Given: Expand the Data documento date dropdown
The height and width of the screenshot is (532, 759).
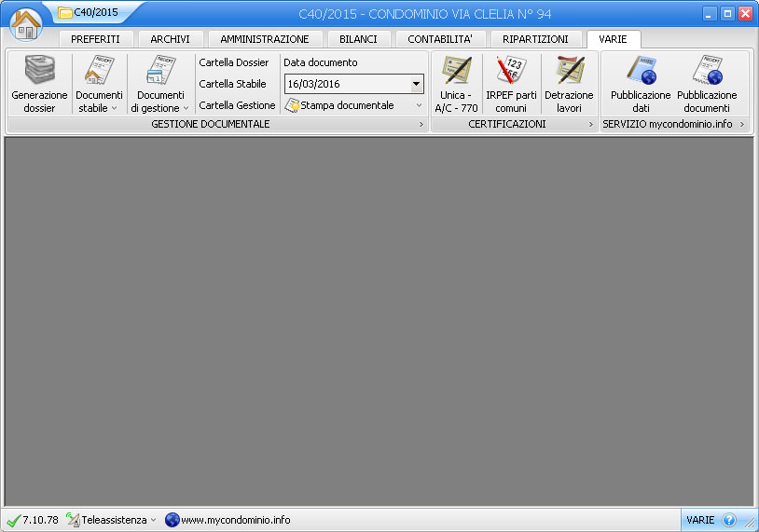Looking at the screenshot, I should [x=416, y=84].
